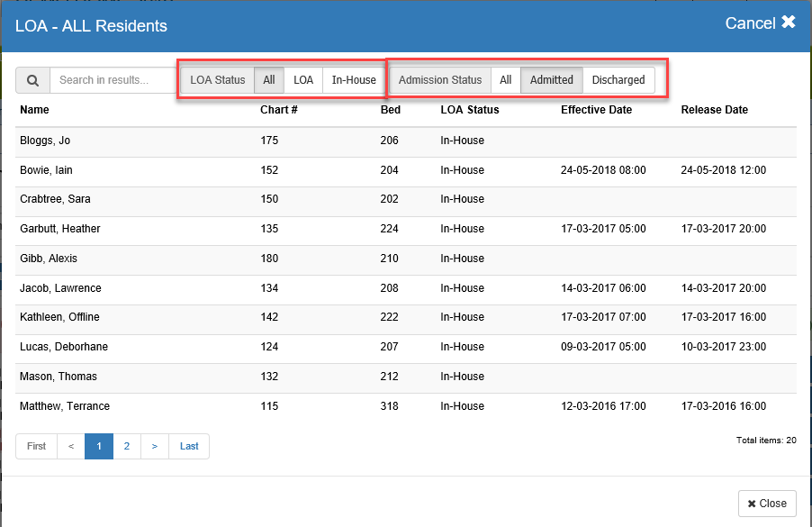This screenshot has width=812, height=527.
Task: Show only Admitted residents
Action: [x=551, y=80]
